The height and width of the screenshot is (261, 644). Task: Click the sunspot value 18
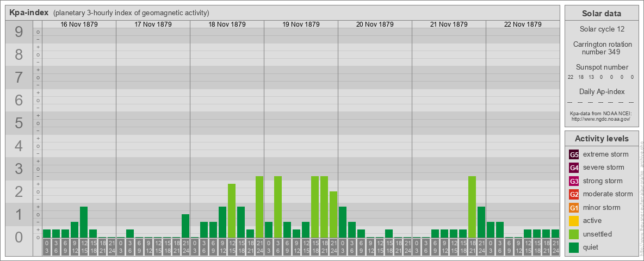coord(581,77)
